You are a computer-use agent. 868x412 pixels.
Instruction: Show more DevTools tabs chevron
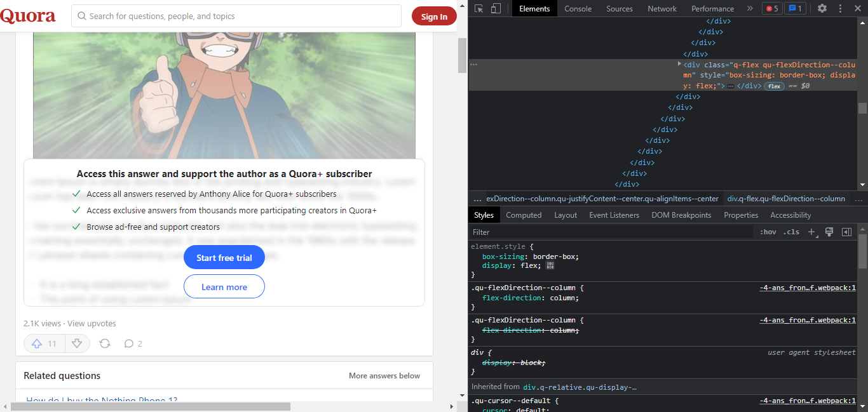(750, 8)
